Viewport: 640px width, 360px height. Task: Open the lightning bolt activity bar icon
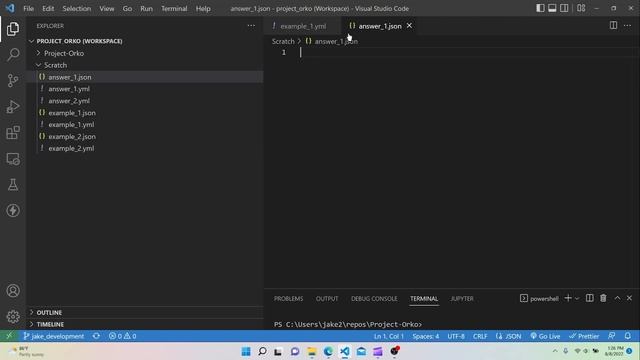pos(13,211)
